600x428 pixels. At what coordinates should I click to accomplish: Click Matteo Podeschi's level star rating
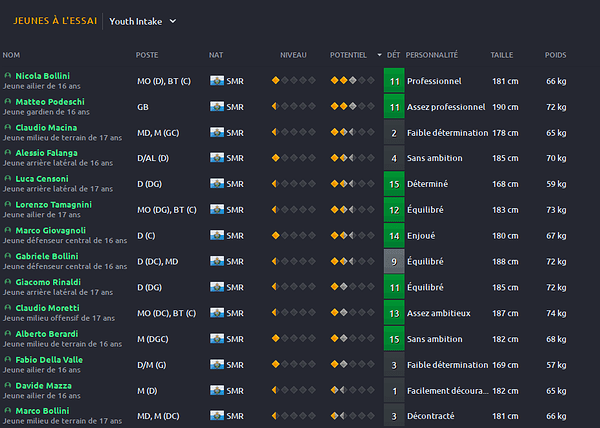(293, 106)
